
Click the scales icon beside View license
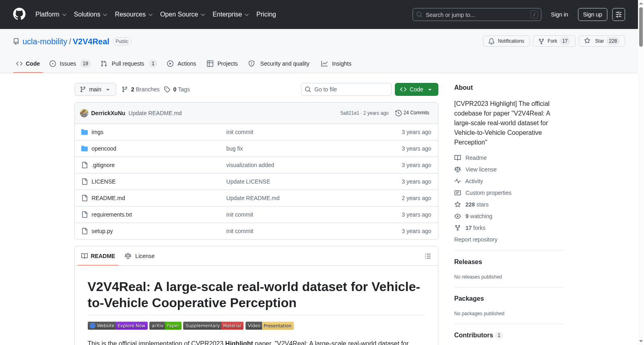tap(458, 169)
